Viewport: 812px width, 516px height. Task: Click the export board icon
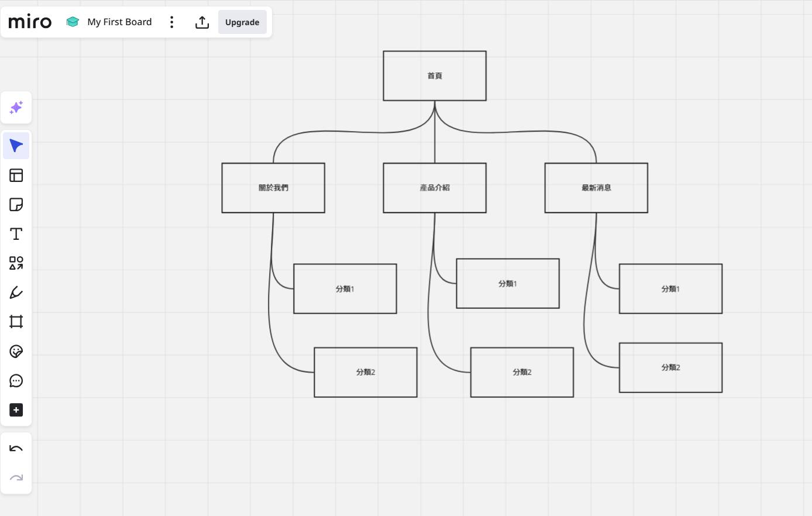pyautogui.click(x=202, y=22)
